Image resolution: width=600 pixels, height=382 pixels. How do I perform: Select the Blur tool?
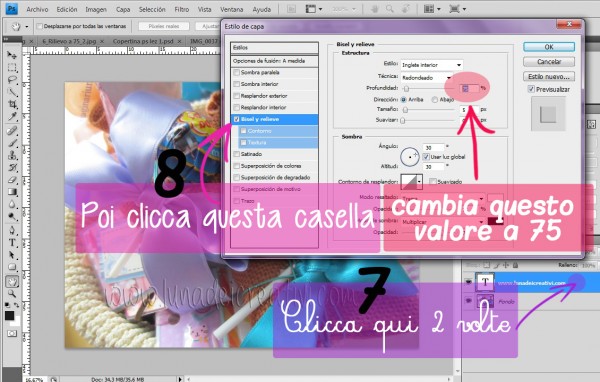12,204
